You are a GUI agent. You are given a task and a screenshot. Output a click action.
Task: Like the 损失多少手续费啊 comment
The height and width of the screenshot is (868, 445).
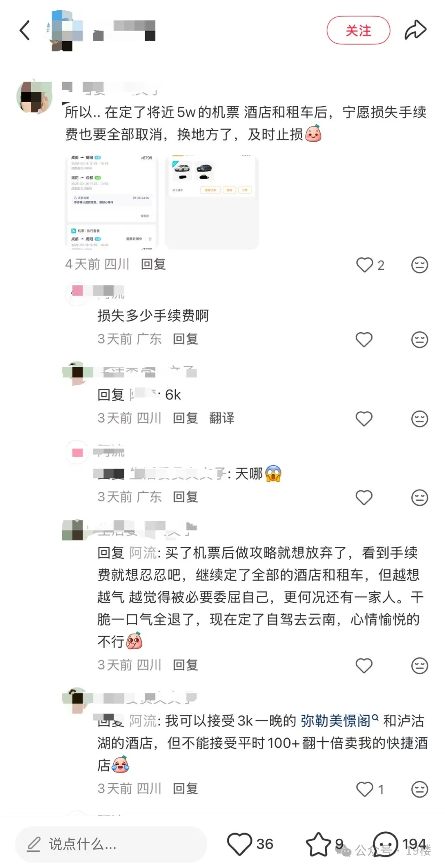click(364, 340)
